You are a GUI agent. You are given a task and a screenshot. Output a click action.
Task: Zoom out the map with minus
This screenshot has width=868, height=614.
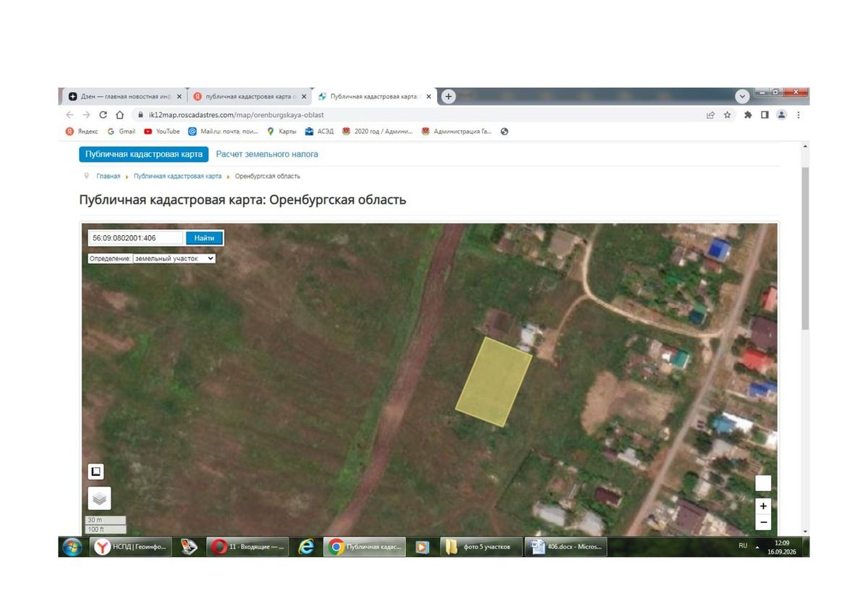pyautogui.click(x=763, y=522)
